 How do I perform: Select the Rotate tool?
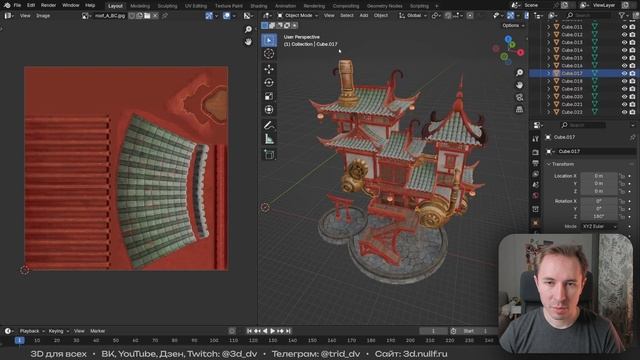[x=269, y=82]
